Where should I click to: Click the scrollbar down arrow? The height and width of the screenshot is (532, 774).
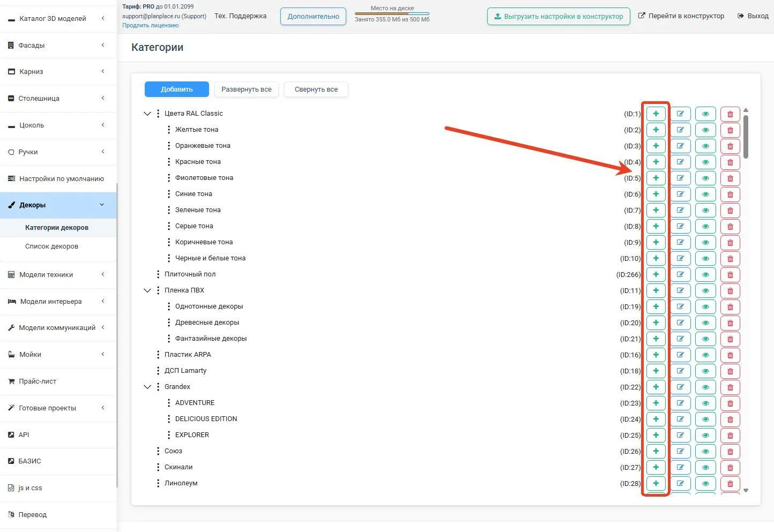pyautogui.click(x=746, y=490)
